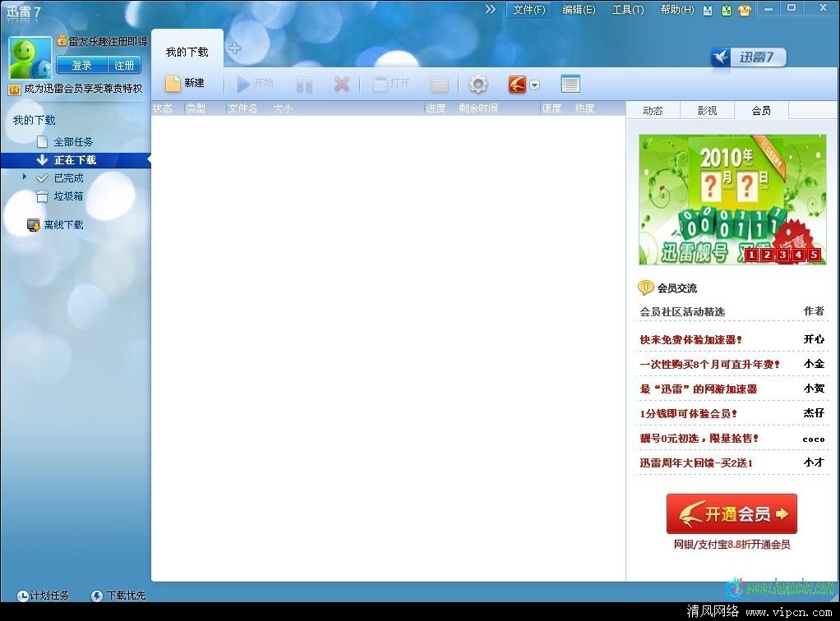Select banner slide number 3
Image resolution: width=840 pixels, height=621 pixels.
click(782, 255)
